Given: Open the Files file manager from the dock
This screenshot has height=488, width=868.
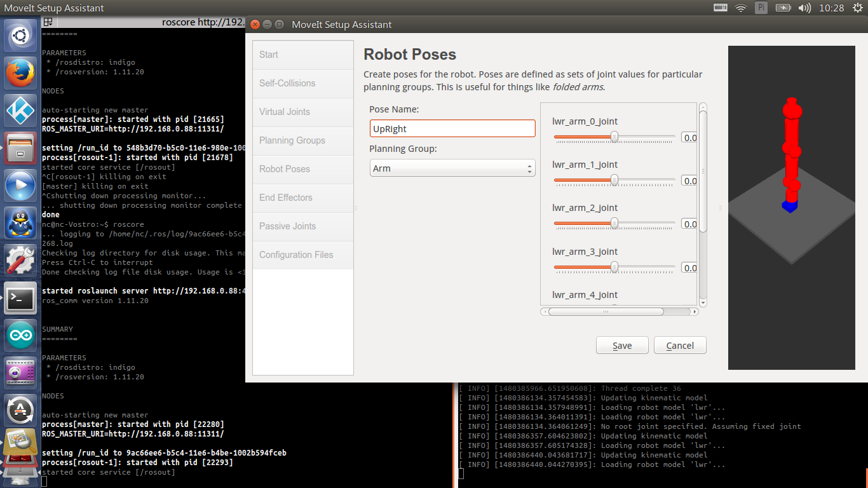Looking at the screenshot, I should 21,149.
